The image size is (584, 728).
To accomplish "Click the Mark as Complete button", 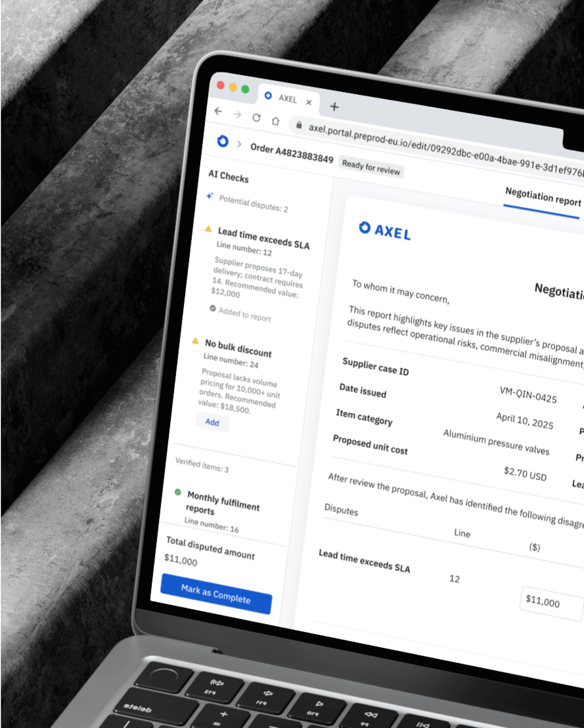I will click(216, 594).
